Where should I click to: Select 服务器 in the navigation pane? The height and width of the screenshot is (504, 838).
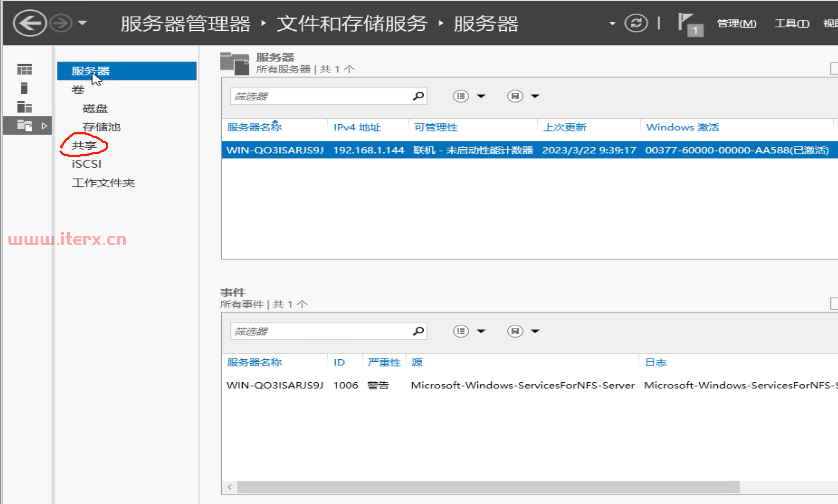127,71
